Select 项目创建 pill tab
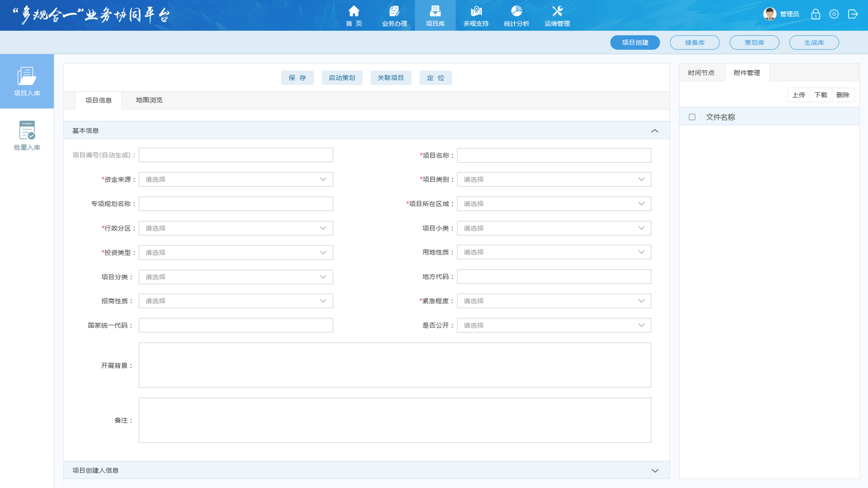This screenshot has height=488, width=868. (x=635, y=43)
